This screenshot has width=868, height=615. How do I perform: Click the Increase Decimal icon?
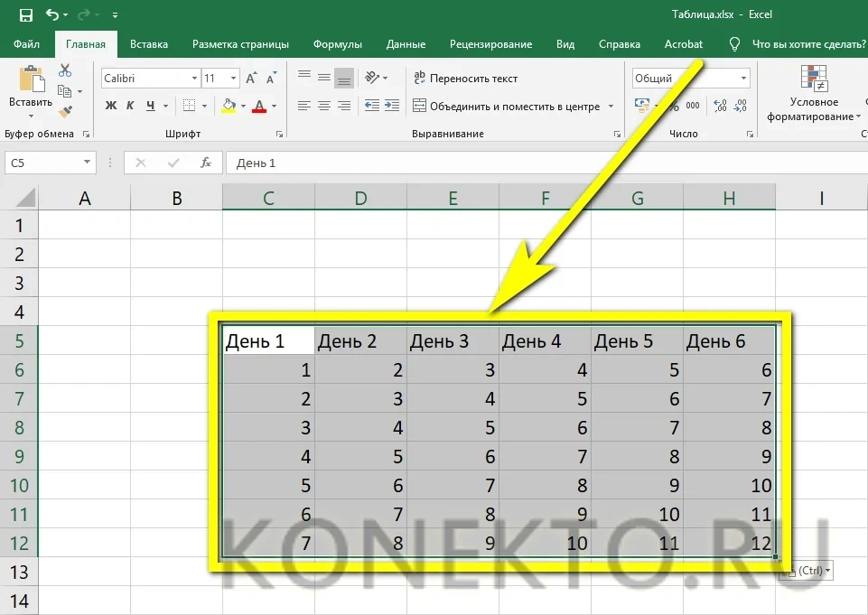720,106
